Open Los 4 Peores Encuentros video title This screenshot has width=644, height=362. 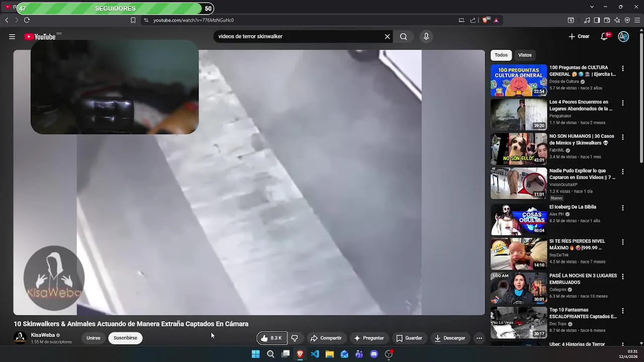point(581,105)
